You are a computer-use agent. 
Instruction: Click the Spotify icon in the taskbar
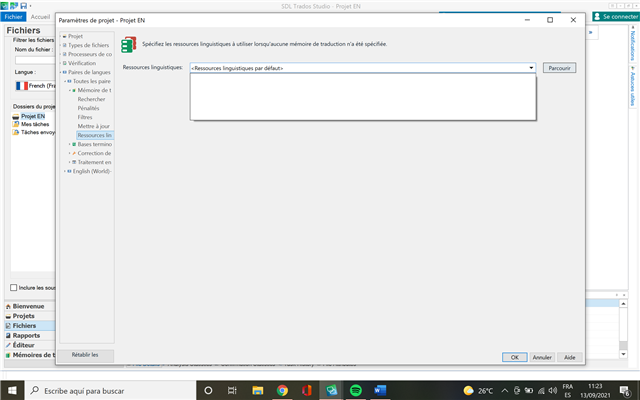tap(357, 390)
